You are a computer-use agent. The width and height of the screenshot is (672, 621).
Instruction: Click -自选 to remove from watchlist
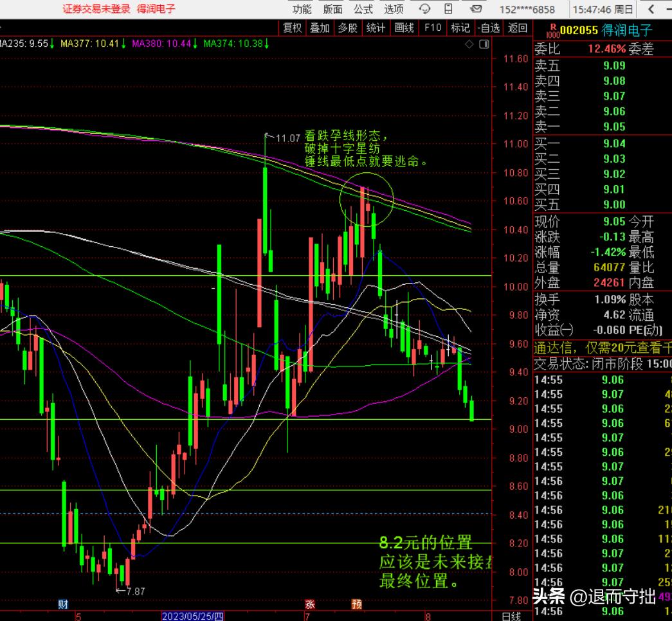[489, 28]
